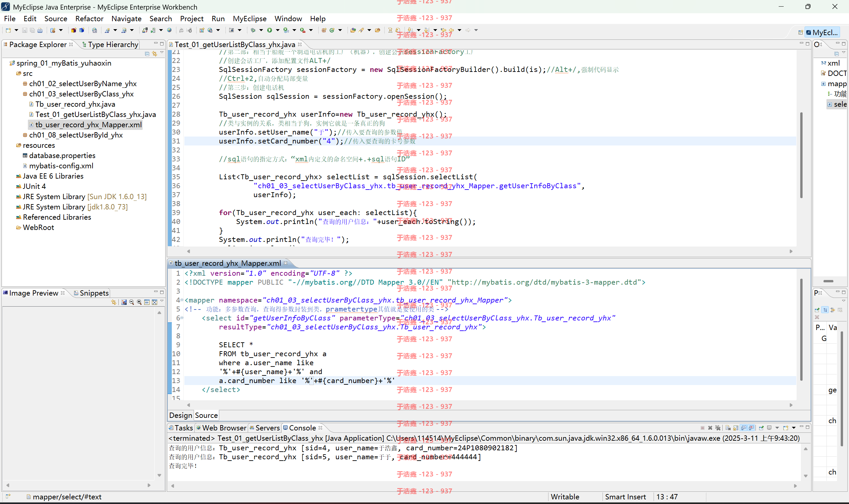
Task: Click the Run Last Tool icon
Action: tap(302, 30)
